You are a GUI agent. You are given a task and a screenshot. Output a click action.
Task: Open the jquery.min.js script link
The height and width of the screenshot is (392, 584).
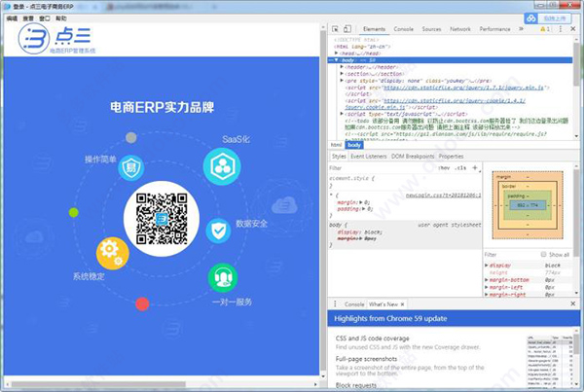463,88
